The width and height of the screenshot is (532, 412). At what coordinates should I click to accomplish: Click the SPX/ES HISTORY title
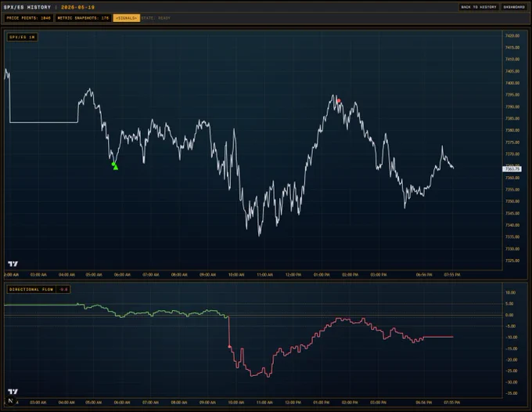point(27,7)
